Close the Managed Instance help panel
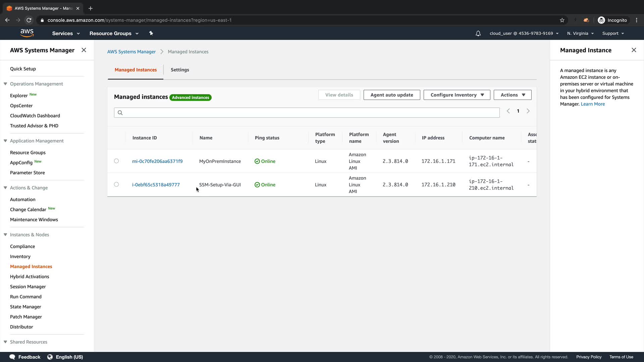 pos(634,50)
